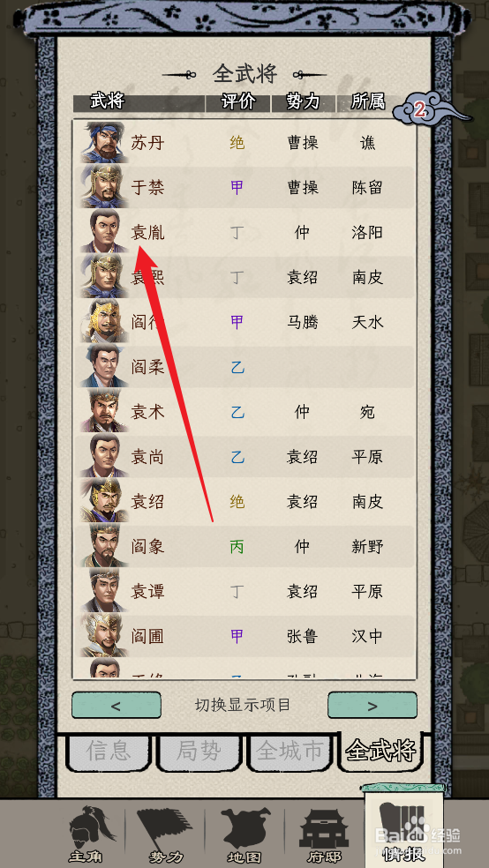
Task: Select the 全武将 tab
Action: point(380,752)
